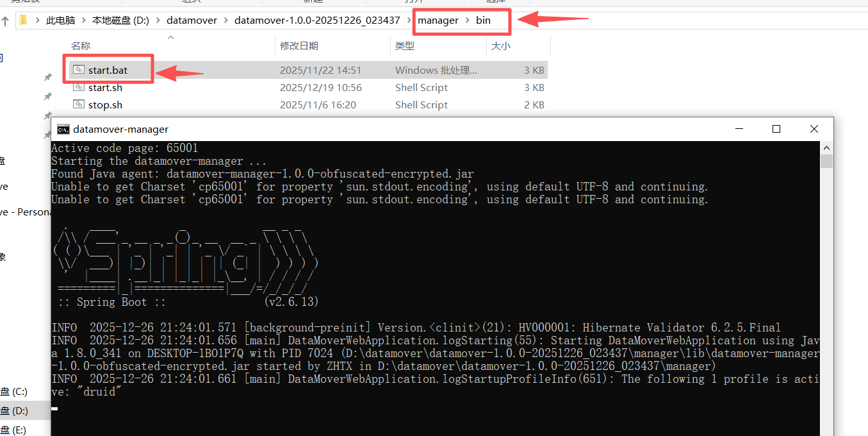Select the stop.sh file name
The image size is (868, 436).
point(105,105)
